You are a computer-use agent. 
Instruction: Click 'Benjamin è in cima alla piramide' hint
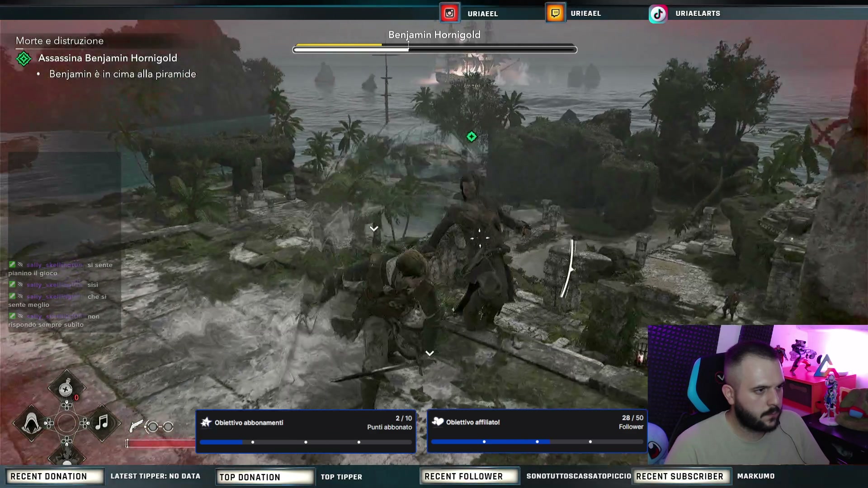pos(123,74)
